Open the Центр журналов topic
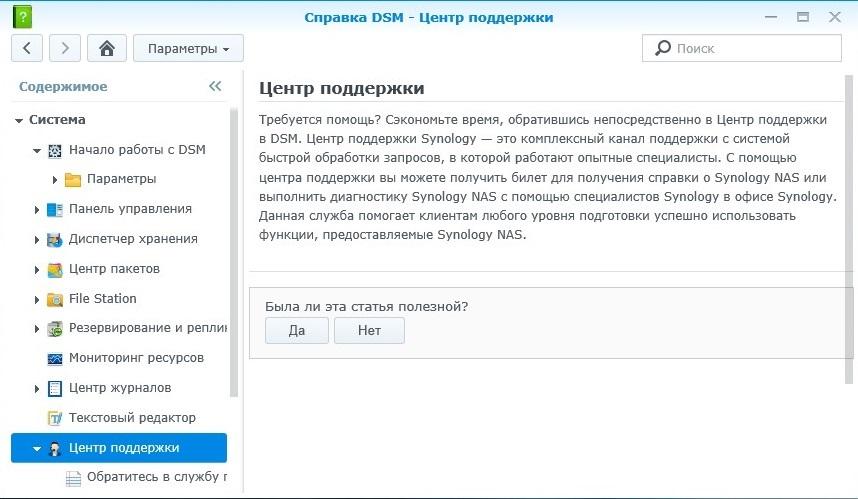Image resolution: width=858 pixels, height=499 pixels. pyautogui.click(x=120, y=388)
